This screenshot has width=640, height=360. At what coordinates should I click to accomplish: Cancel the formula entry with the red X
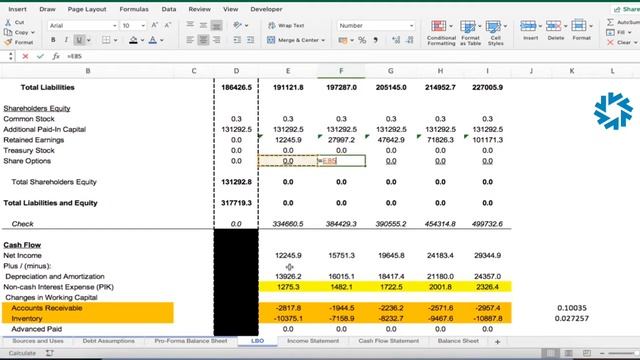point(25,56)
